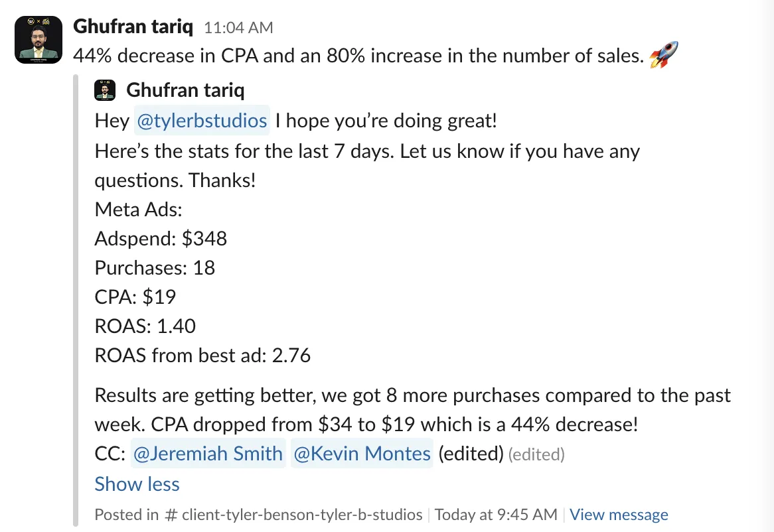This screenshot has height=532, width=774.
Task: Open the @Kevin Montes mention
Action: (362, 453)
